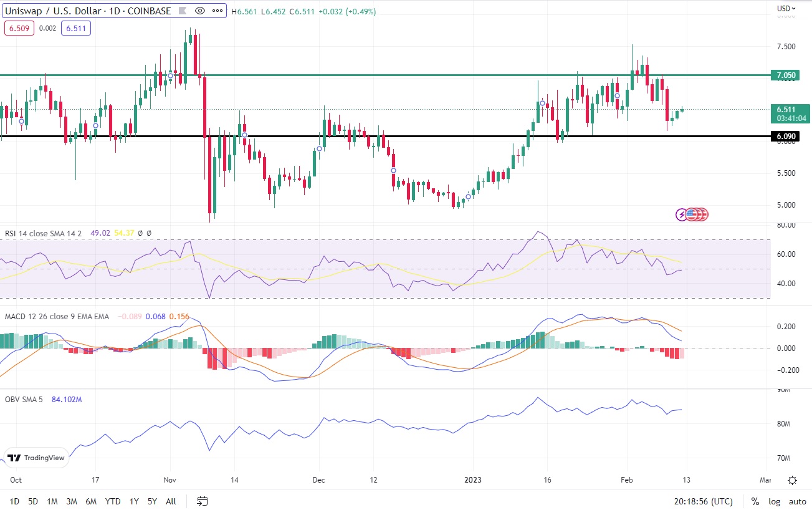812x510 pixels.
Task: Toggle the percent (%) scale mode
Action: click(755, 501)
